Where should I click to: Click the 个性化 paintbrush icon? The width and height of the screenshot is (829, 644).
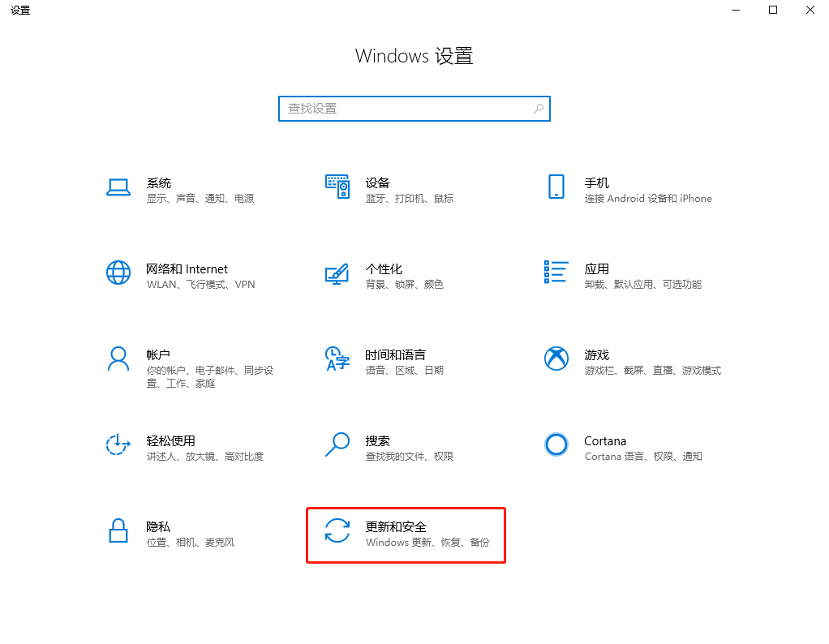[337, 273]
